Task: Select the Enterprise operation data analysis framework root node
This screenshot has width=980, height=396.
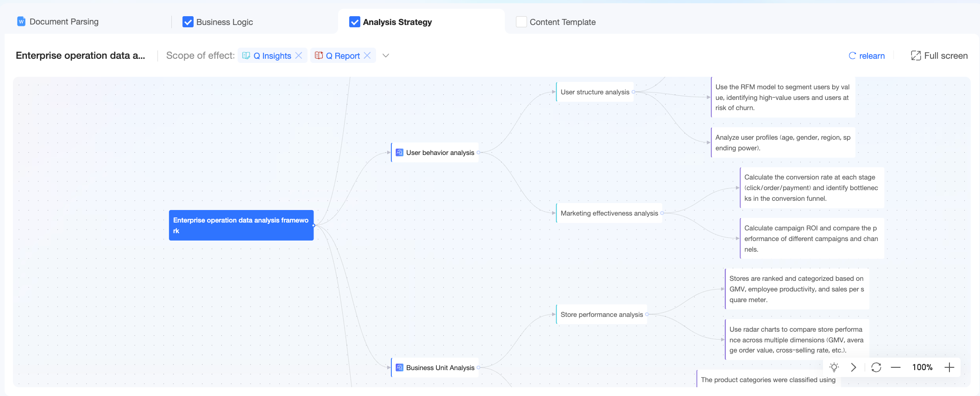Action: pos(241,225)
